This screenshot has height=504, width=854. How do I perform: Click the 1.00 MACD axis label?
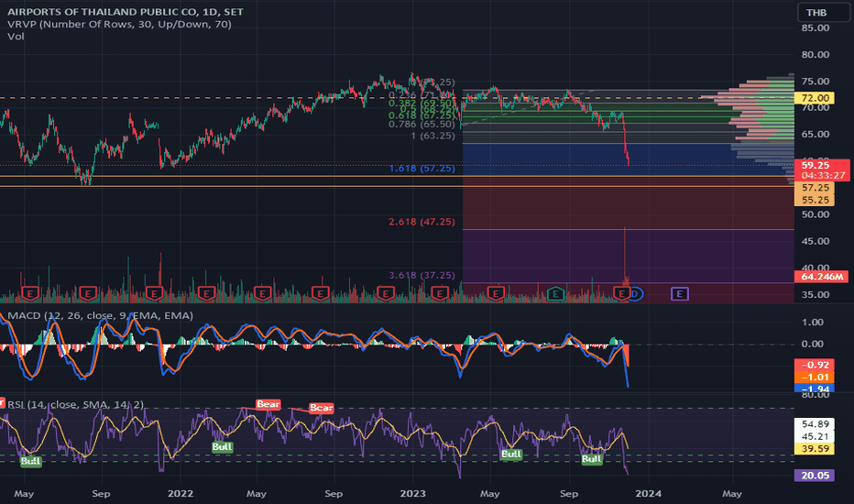[813, 322]
